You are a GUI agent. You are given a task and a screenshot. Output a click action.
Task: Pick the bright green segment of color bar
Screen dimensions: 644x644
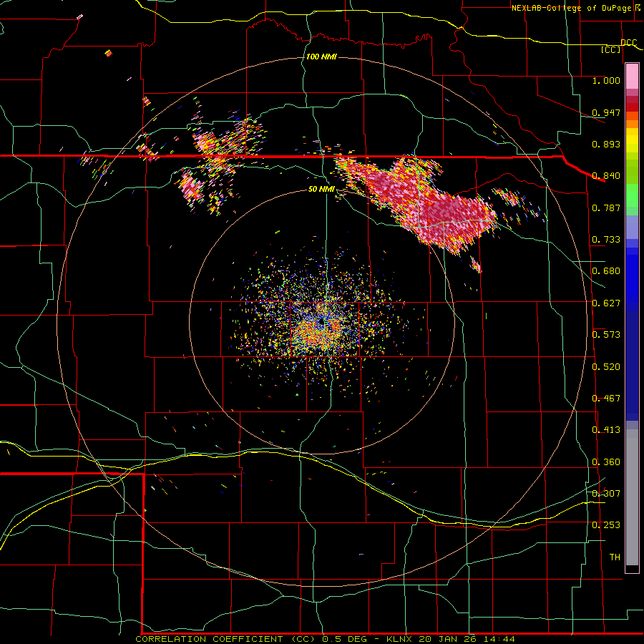[632, 195]
